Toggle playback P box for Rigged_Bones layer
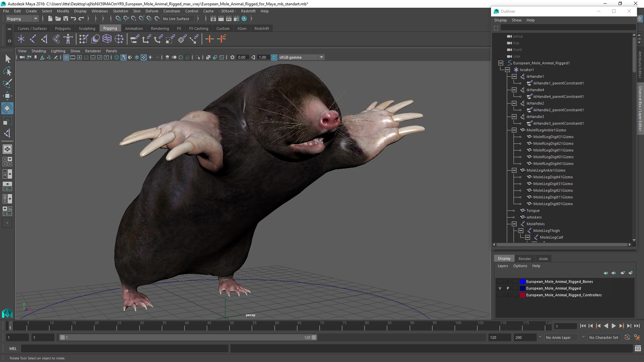Image resolution: width=644 pixels, height=362 pixels. click(x=508, y=282)
